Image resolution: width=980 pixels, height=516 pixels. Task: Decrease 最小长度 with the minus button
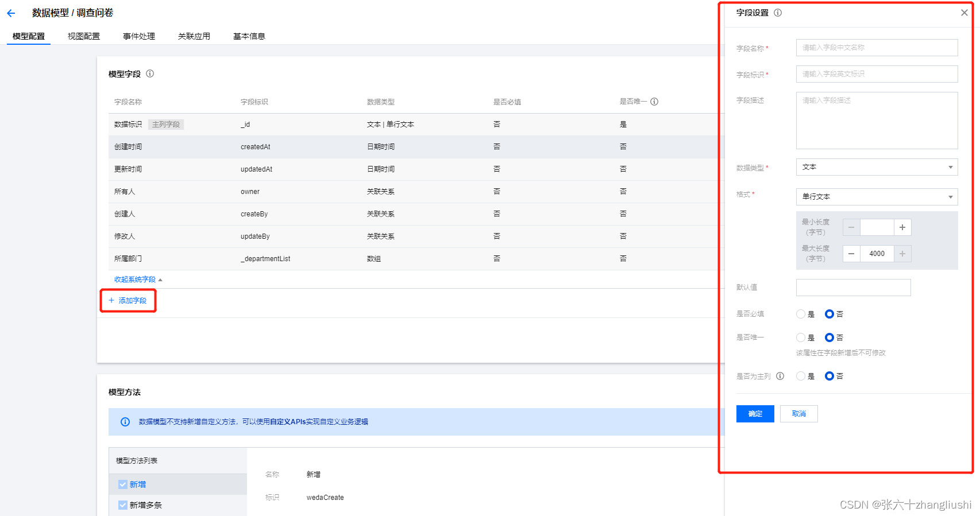tap(851, 227)
